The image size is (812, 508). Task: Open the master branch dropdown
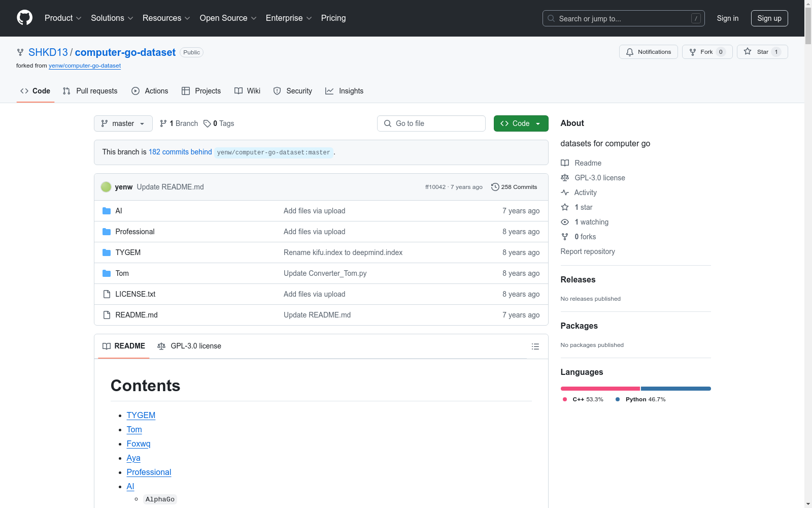(x=123, y=123)
